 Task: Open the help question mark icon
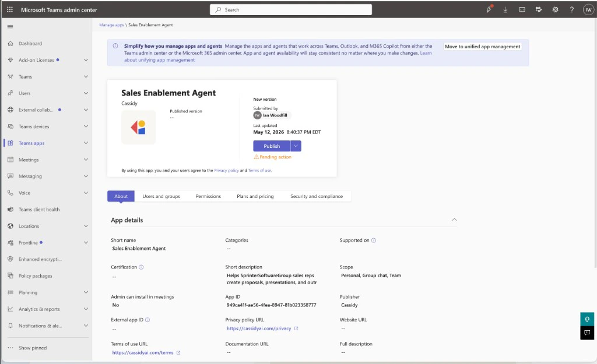[x=571, y=10]
